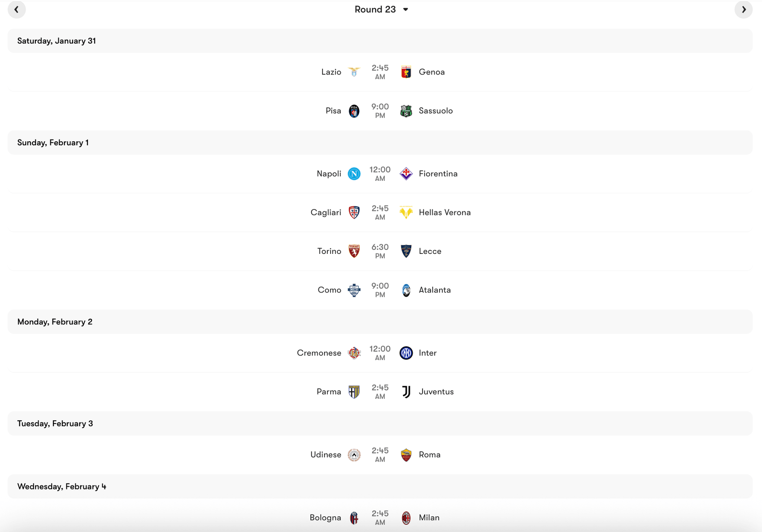Screen dimensions: 762x532
Task: Open the Fiorentina club crest
Action: 406,174
